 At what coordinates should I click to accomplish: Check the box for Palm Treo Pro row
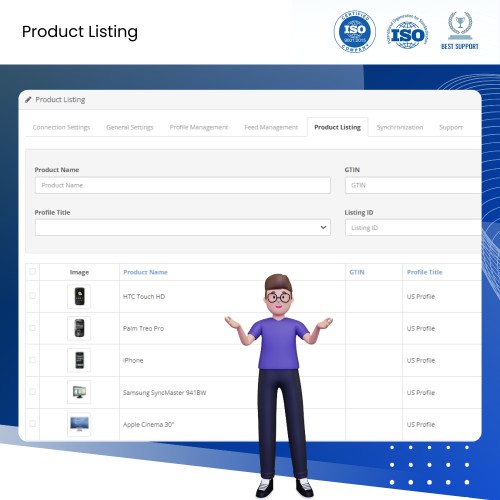[x=33, y=328]
